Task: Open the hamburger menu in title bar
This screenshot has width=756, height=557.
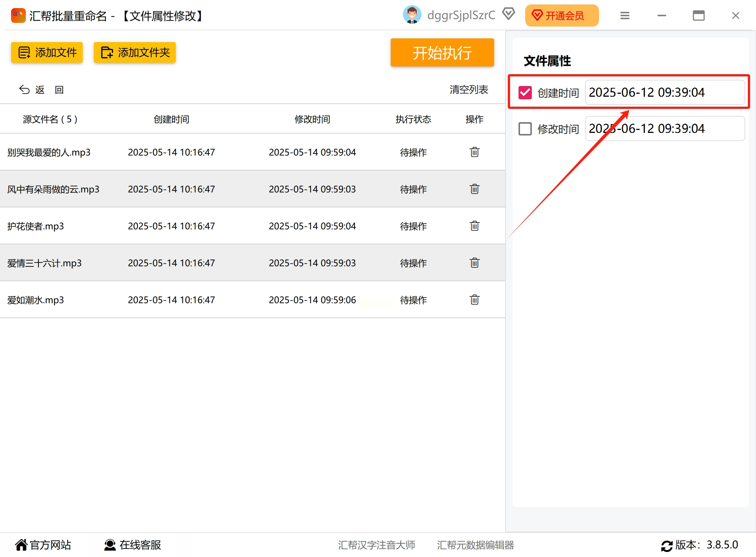Action: coord(625,16)
